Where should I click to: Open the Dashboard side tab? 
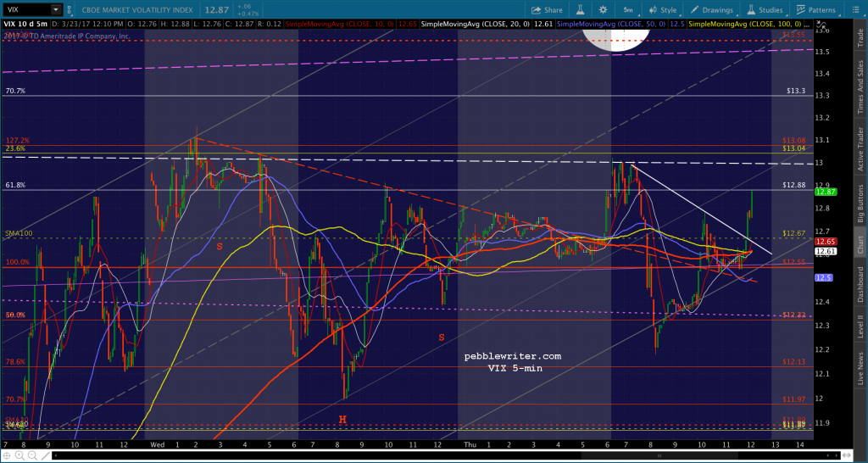(860, 284)
